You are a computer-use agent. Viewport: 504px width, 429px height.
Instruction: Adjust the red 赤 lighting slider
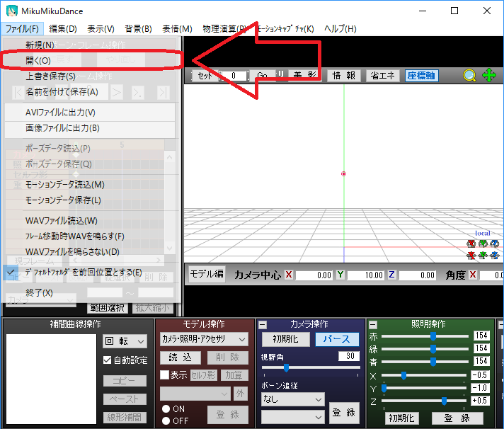point(433,337)
